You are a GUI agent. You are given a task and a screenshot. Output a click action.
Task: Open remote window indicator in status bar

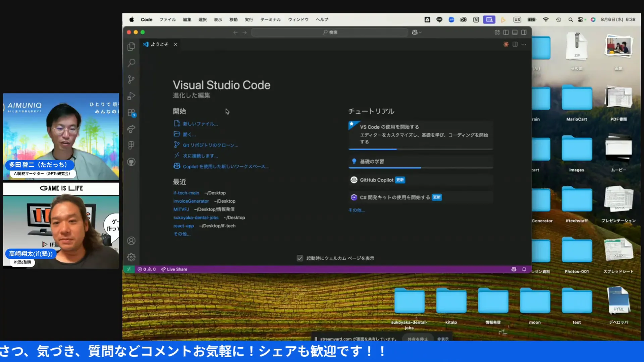tap(129, 269)
